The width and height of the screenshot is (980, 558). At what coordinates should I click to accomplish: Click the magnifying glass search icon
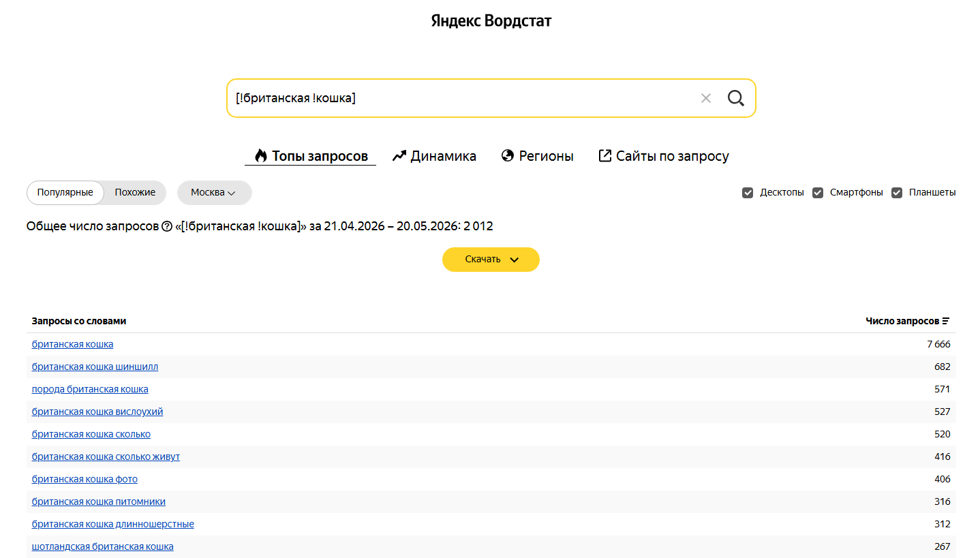click(x=735, y=98)
